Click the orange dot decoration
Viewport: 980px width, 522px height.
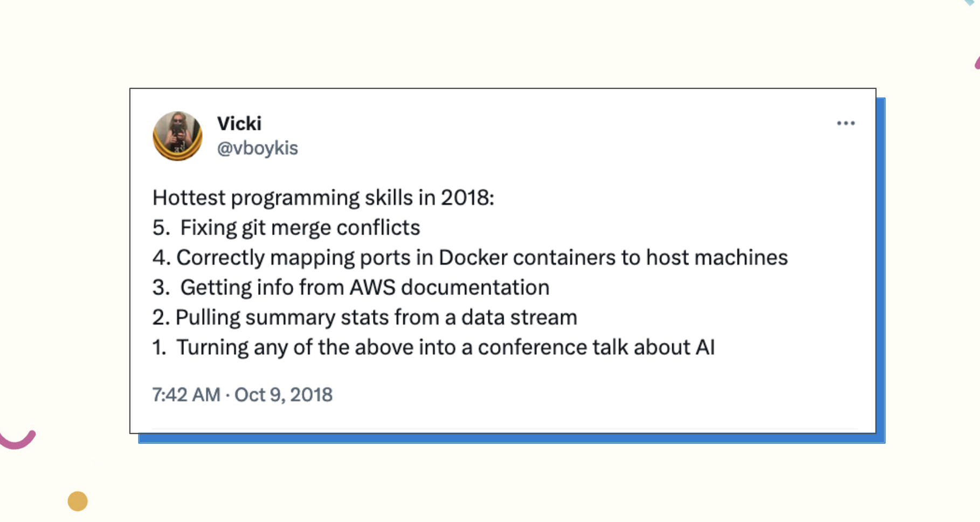tap(78, 501)
